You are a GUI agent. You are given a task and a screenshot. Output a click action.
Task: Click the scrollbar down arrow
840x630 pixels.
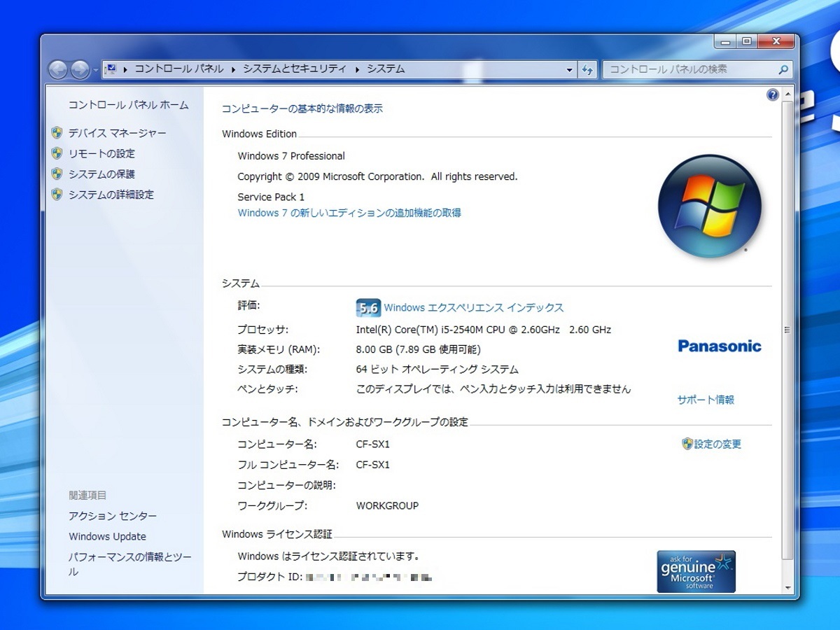tap(788, 587)
